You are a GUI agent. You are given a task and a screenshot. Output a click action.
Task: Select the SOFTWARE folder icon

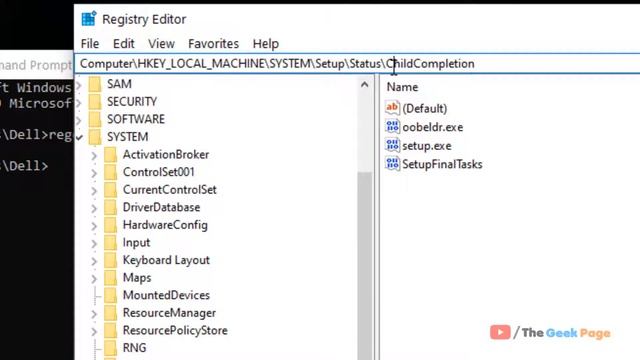95,119
